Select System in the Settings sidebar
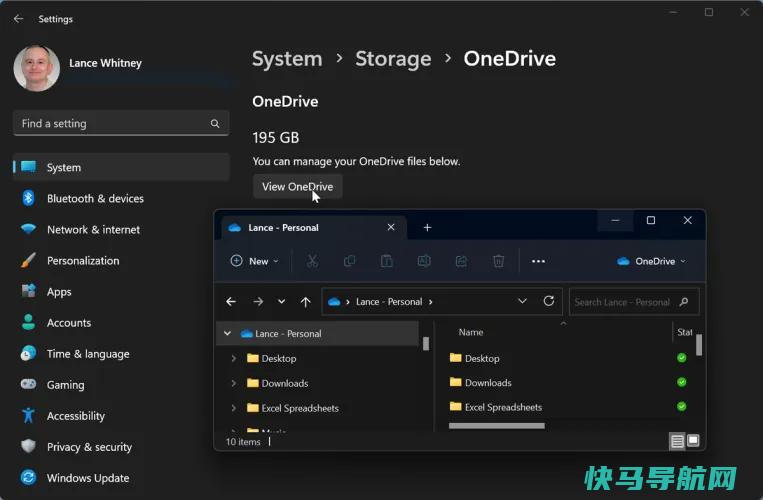The width and height of the screenshot is (763, 500). (x=121, y=167)
